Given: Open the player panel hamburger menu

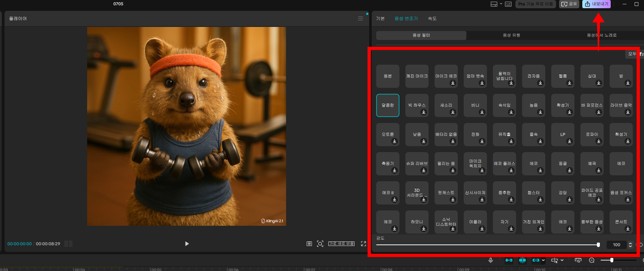Looking at the screenshot, I should click(361, 18).
